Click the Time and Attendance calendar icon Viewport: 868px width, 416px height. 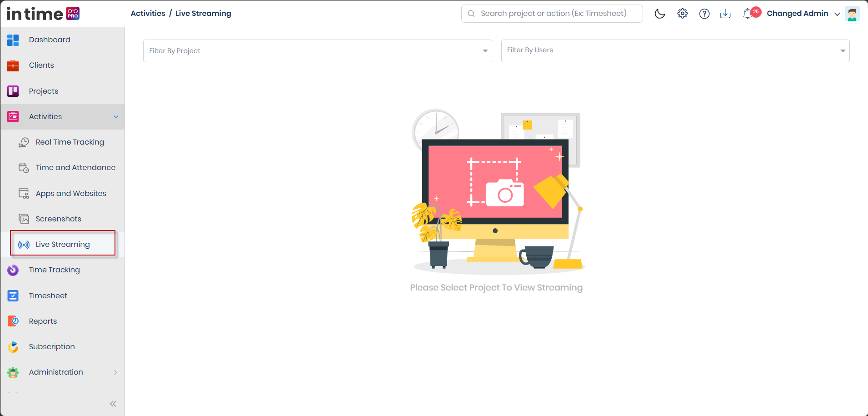[24, 168]
